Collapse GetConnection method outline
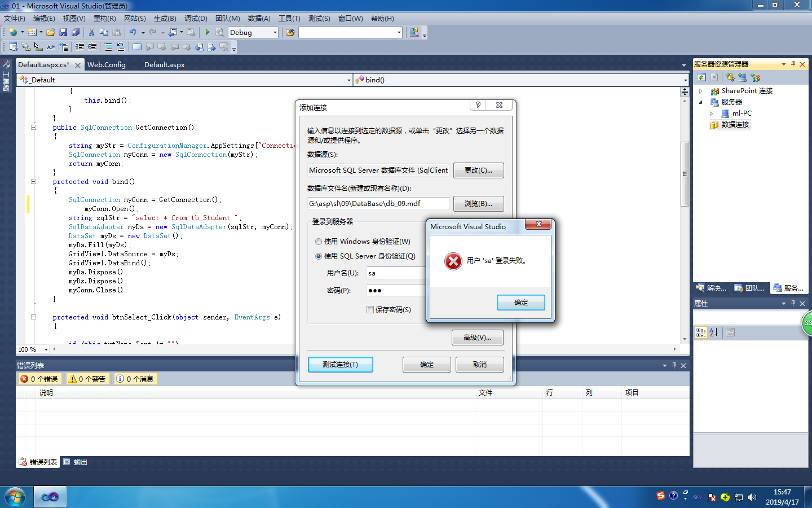Image resolution: width=812 pixels, height=508 pixels. 33,128
